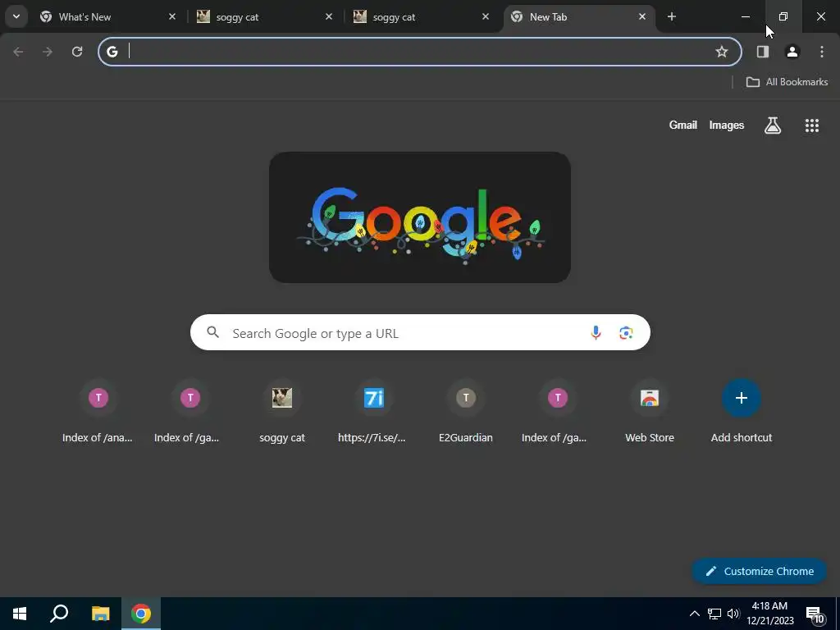840x630 pixels.
Task: Search by image with Google Lens icon
Action: click(x=626, y=333)
